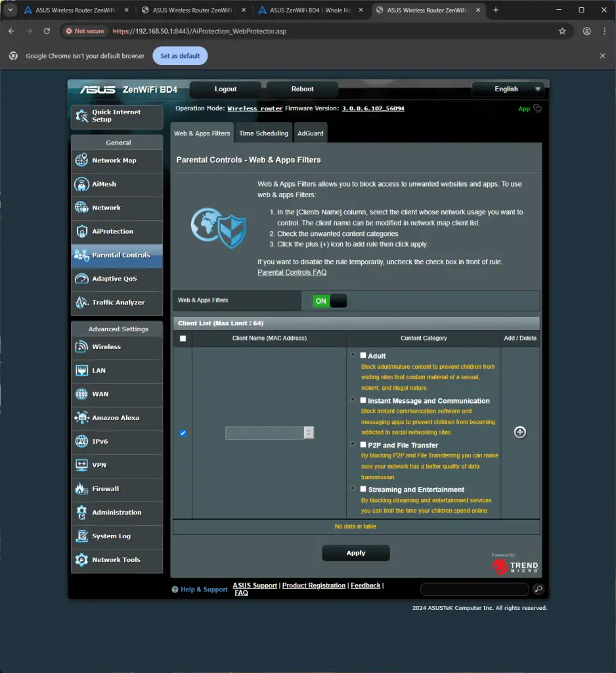Open the Product Registration link

(x=313, y=586)
